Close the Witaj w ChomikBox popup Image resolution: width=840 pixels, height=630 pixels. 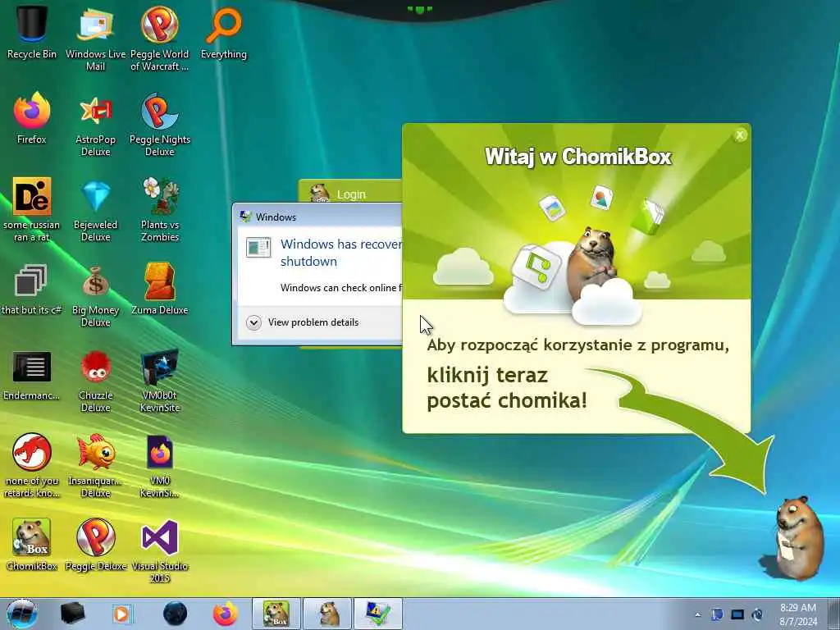click(740, 135)
